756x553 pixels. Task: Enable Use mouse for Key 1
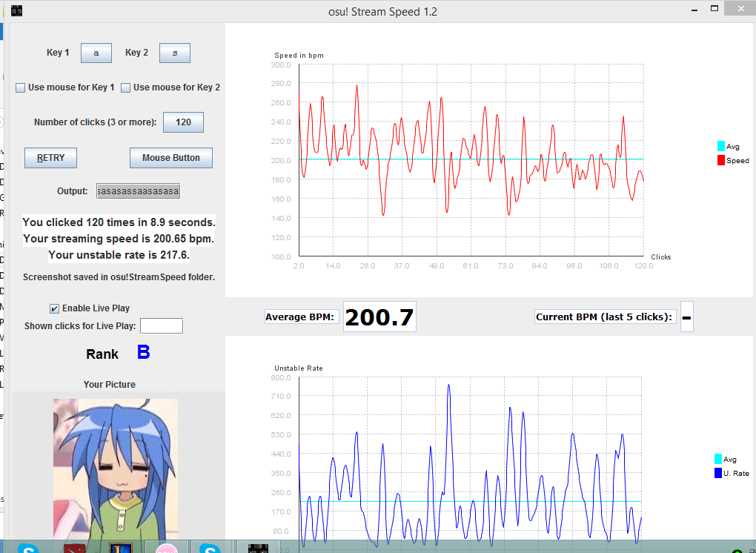tap(20, 87)
